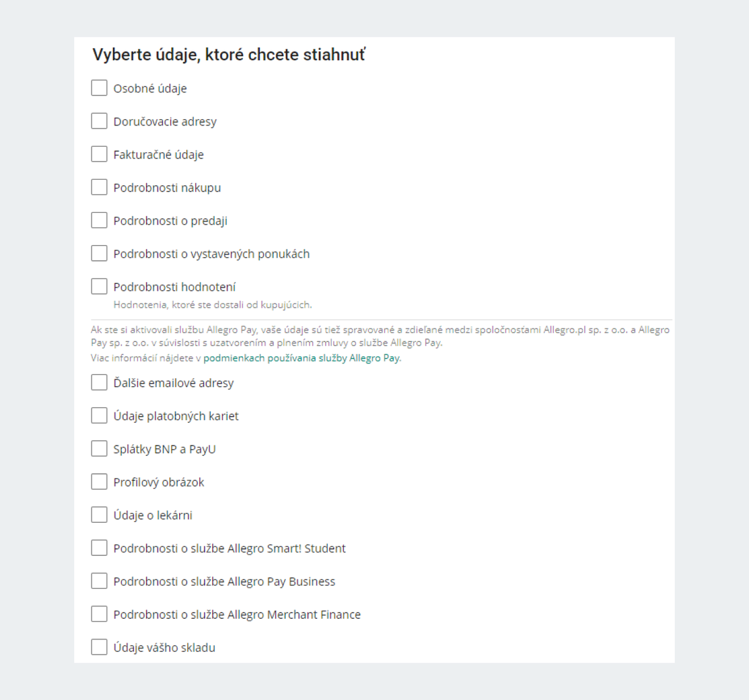749x700 pixels.
Task: Click the Profilový obrázok label text
Action: click(159, 482)
